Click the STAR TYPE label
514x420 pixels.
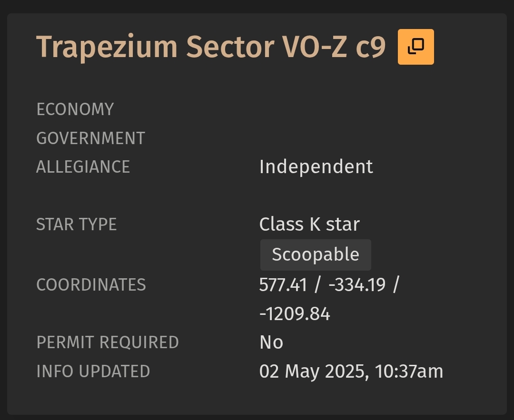[x=76, y=225]
